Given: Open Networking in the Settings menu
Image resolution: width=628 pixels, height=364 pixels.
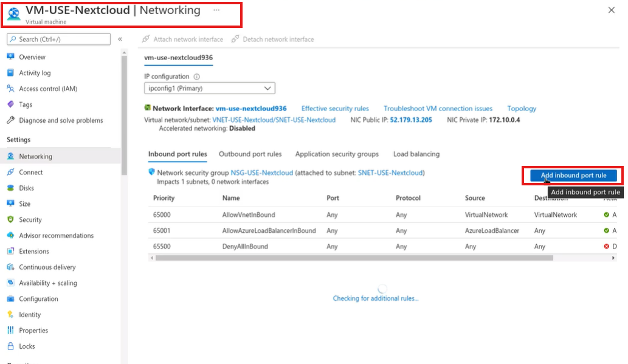Looking at the screenshot, I should coord(60,156).
